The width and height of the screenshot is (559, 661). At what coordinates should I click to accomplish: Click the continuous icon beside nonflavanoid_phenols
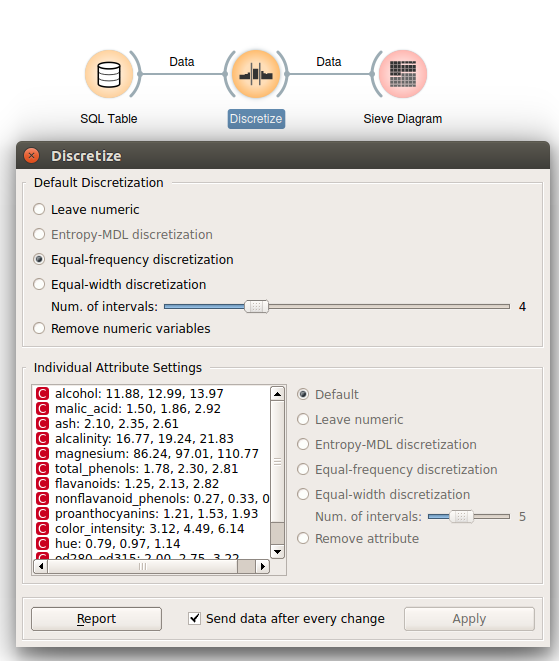tap(43, 499)
